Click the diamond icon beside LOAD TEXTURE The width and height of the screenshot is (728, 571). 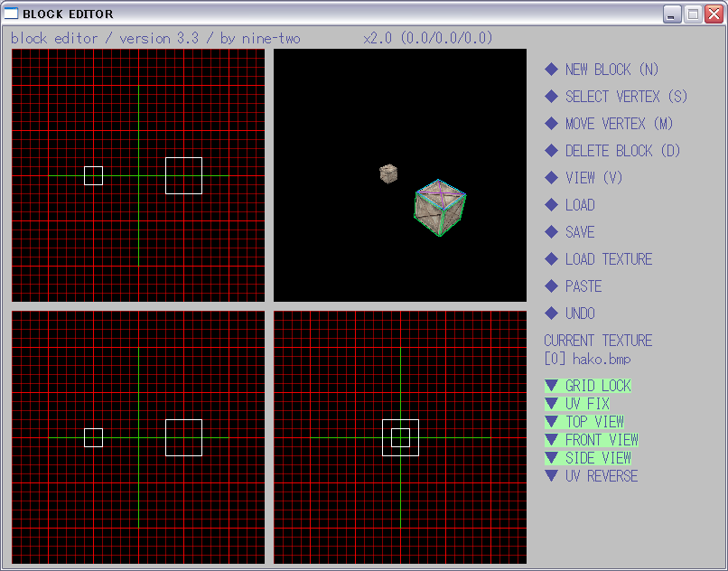[x=552, y=259]
